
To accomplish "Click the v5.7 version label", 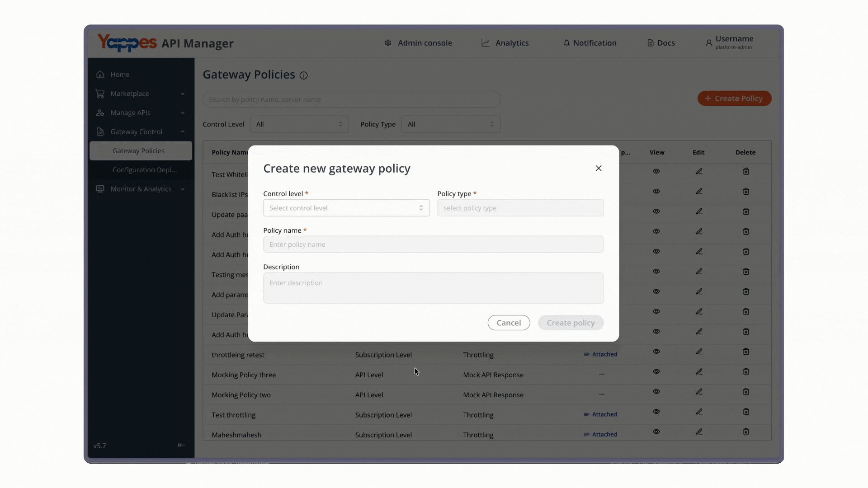I will coord(99,446).
